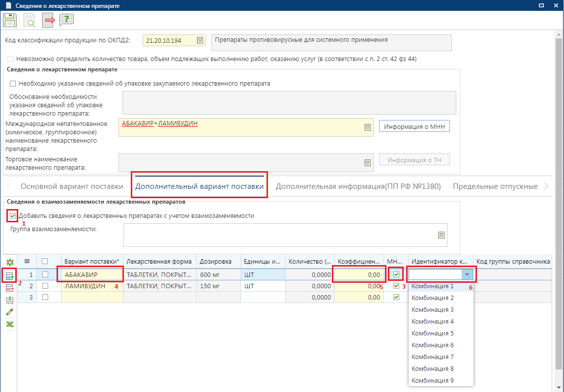Click the coefficient cell in the АБАКАВИР row
This screenshot has height=392, width=564.
coord(359,275)
